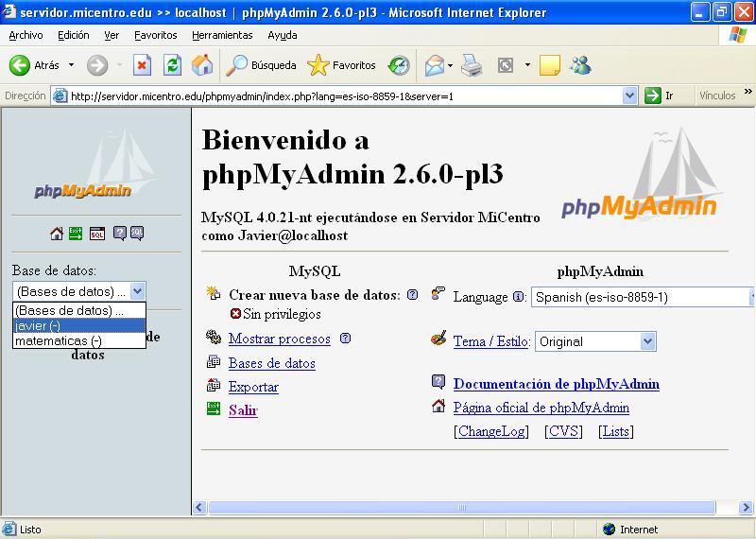The height and width of the screenshot is (539, 756).
Task: Click the phpMyAdmin documentation help icon in the sidebar
Action: pos(120,234)
